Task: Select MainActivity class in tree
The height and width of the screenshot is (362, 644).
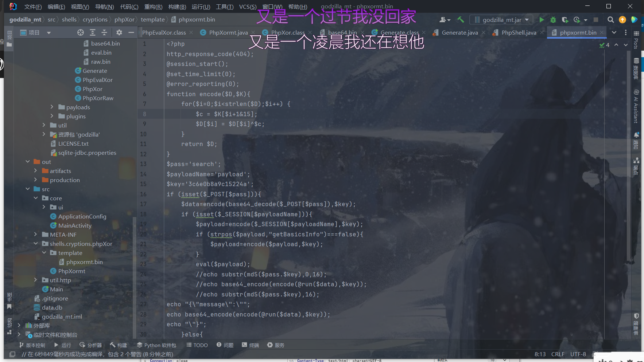Action: click(75, 225)
